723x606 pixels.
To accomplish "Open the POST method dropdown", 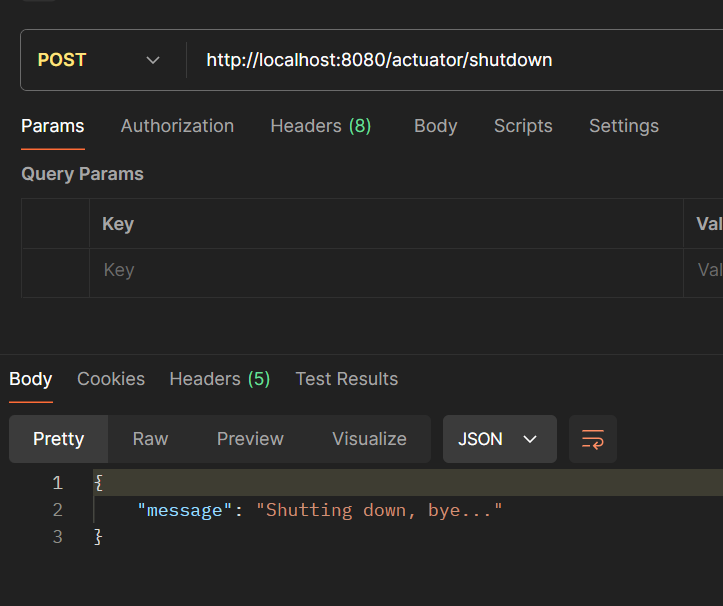I will [x=98, y=60].
